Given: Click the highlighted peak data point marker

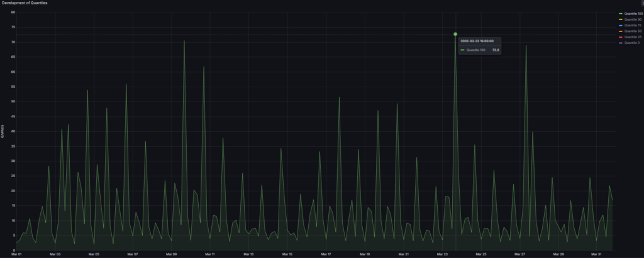Looking at the screenshot, I should pos(455,35).
